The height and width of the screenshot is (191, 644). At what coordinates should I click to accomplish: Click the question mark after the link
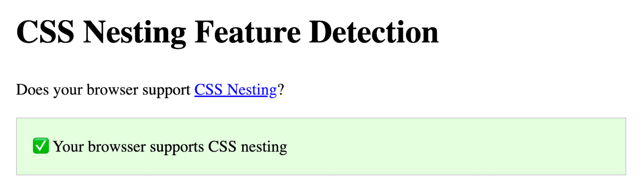tap(281, 90)
